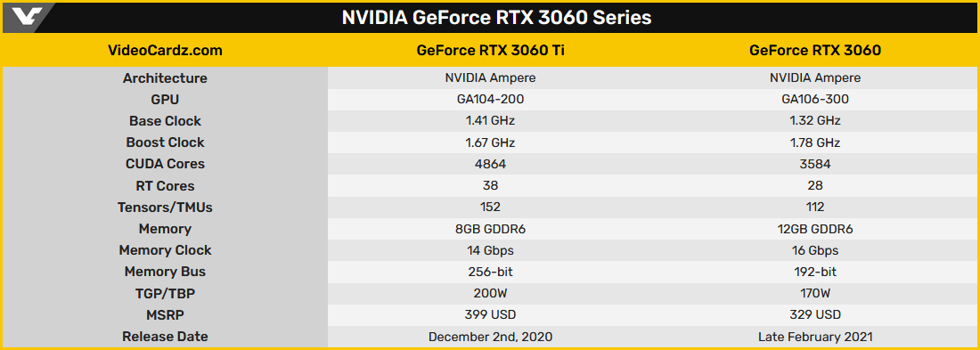Screen dimensions: 980x350
Task: Click the 256-bit memory bus value
Action: pyautogui.click(x=490, y=272)
